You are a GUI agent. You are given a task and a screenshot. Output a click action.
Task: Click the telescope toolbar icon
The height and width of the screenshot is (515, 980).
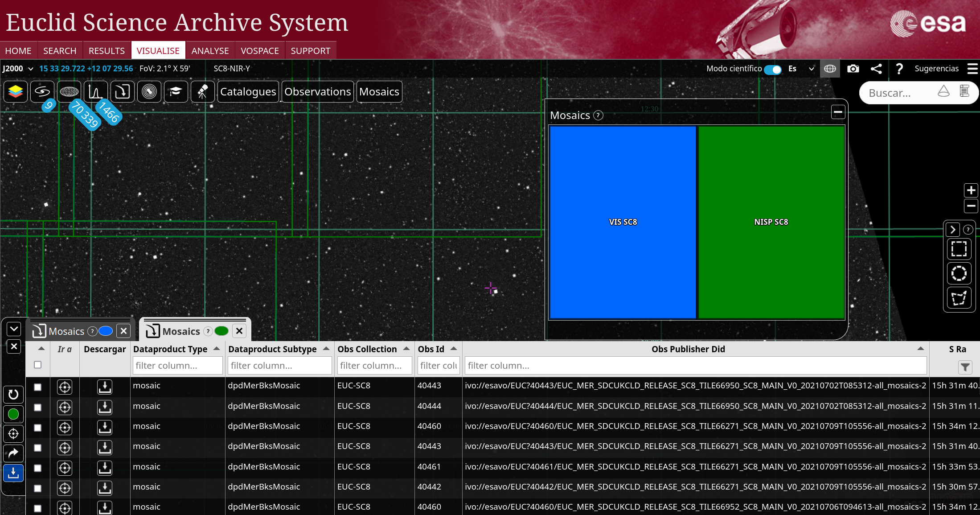(203, 92)
